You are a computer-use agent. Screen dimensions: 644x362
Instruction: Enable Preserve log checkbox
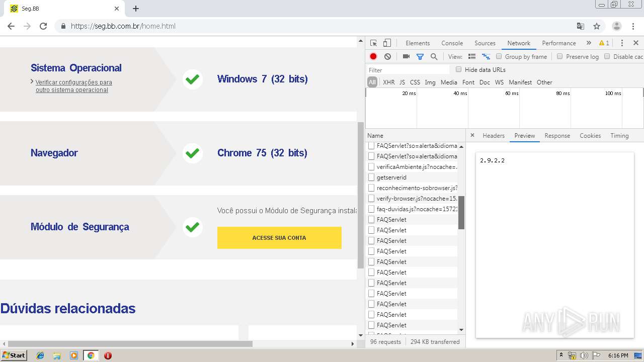(559, 56)
